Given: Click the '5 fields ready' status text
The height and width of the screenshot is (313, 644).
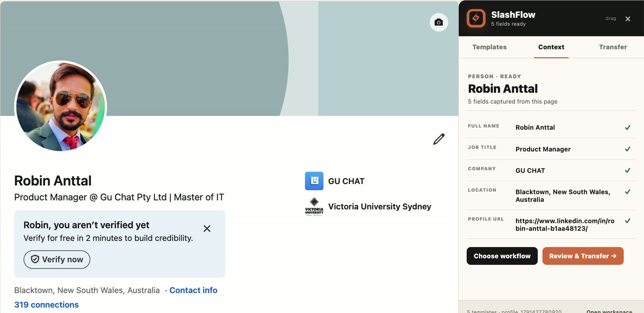Looking at the screenshot, I should pyautogui.click(x=508, y=24).
